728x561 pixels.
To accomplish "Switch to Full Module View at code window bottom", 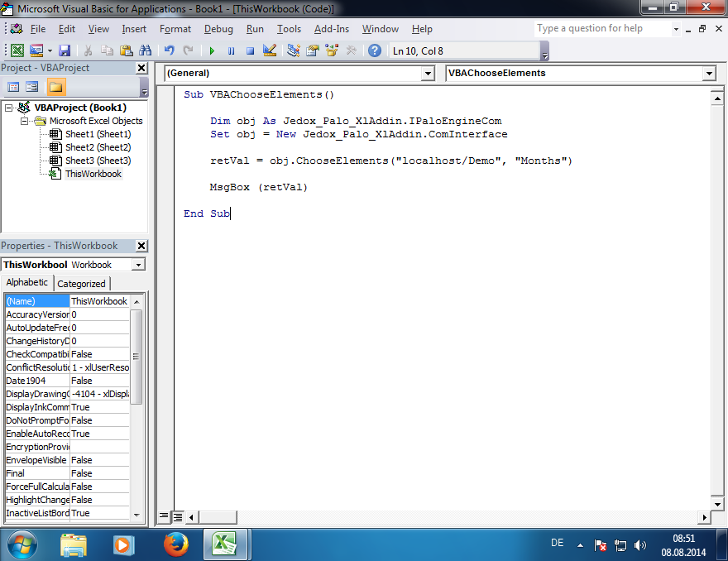I will pos(178,516).
